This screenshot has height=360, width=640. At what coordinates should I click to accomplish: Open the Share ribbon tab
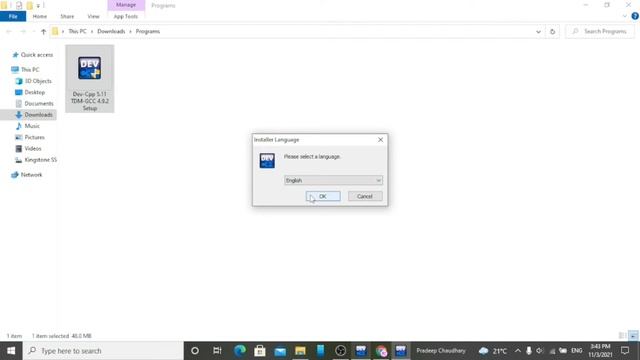click(x=67, y=16)
